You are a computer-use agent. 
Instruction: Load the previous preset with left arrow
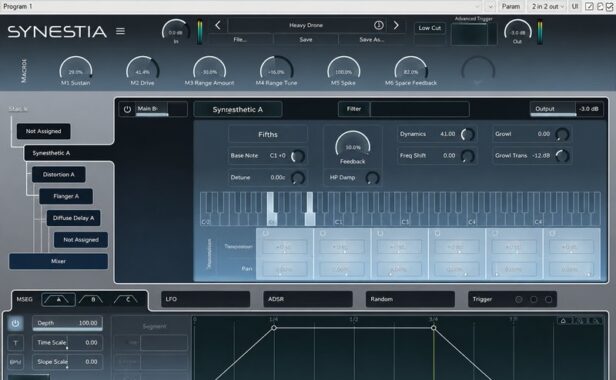pos(218,26)
